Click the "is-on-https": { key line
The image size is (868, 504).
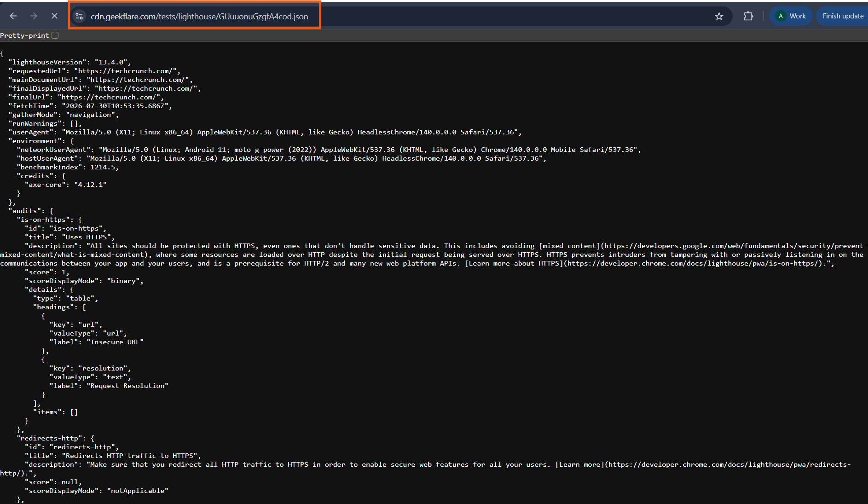point(49,220)
